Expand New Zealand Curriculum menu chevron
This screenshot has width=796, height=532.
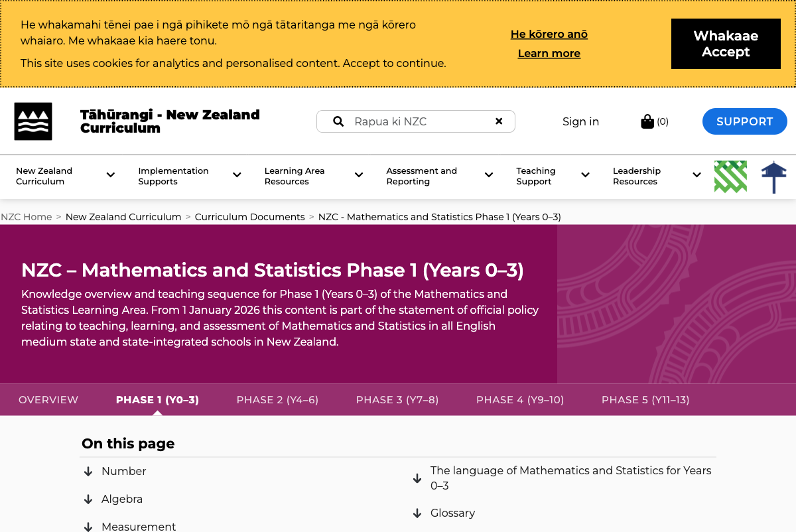click(111, 175)
